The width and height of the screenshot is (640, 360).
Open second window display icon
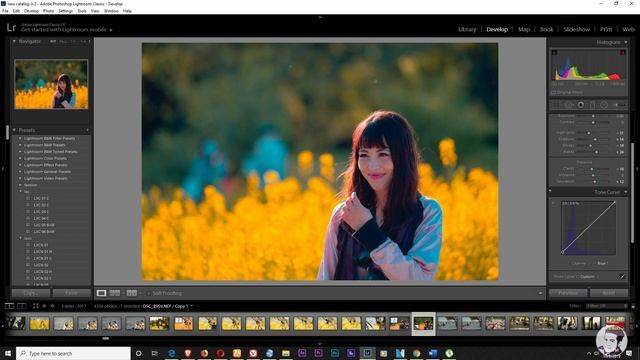pyautogui.click(x=22, y=306)
